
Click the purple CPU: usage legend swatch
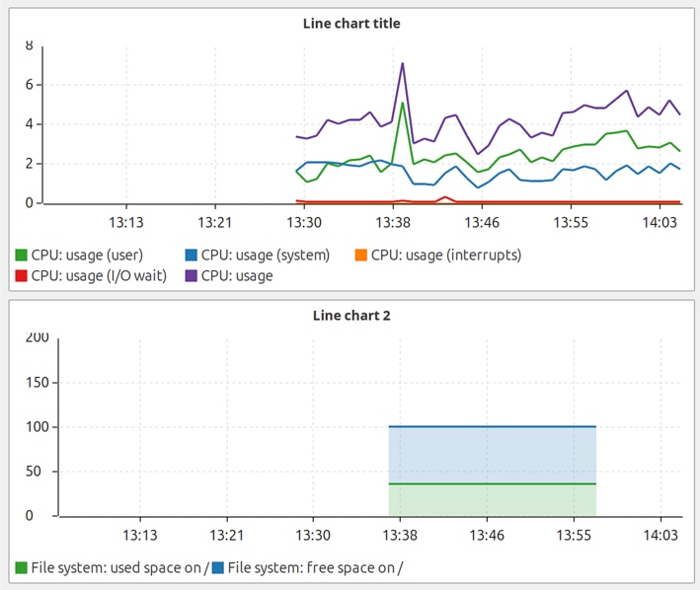[191, 276]
